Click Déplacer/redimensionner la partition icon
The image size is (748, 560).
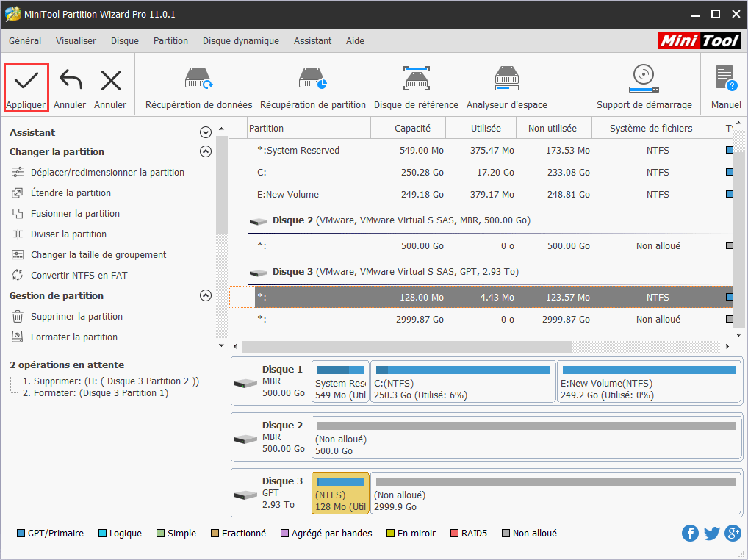tap(18, 172)
